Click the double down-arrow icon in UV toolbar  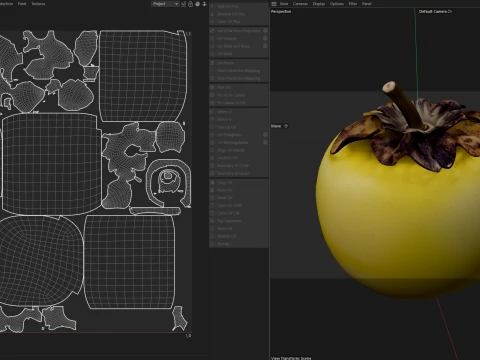[x=204, y=4]
